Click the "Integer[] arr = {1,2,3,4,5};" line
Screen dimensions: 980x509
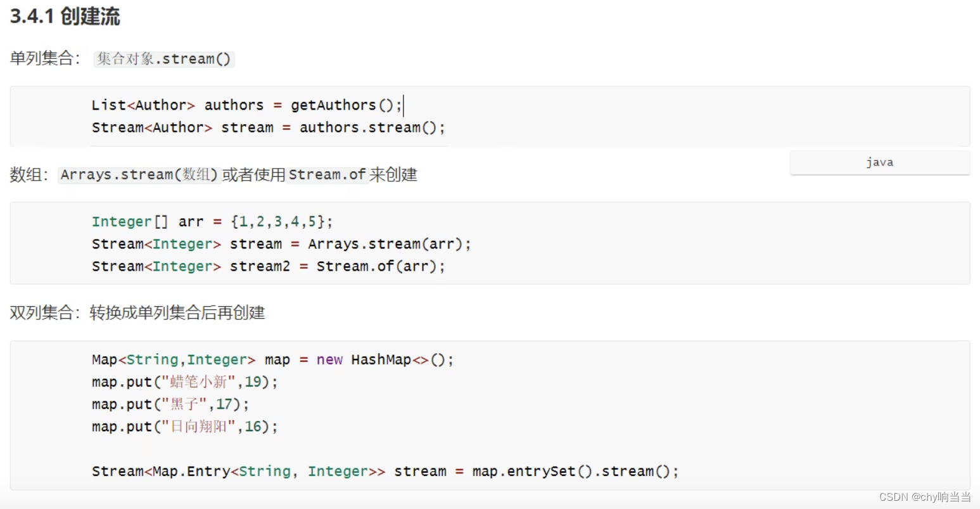tap(212, 221)
